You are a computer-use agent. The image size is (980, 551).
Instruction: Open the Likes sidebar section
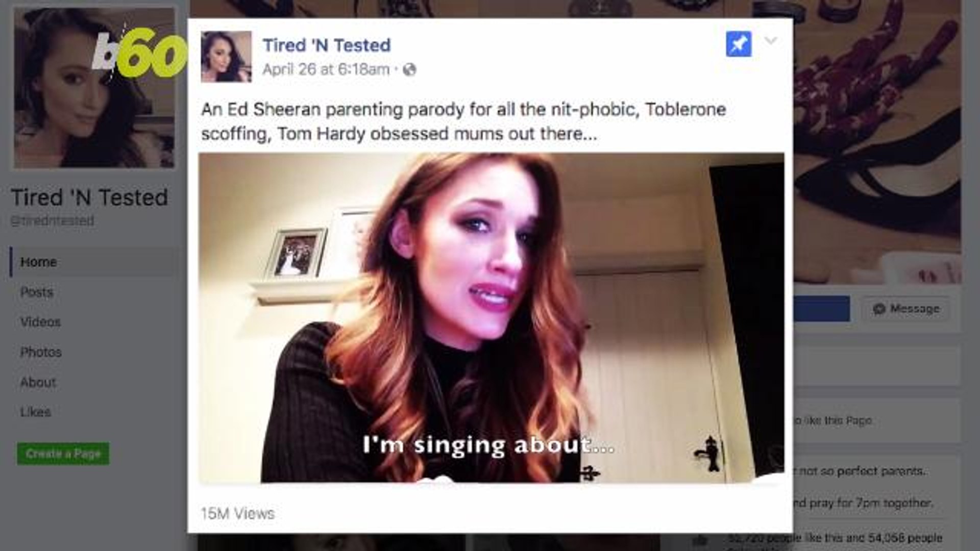[35, 412]
